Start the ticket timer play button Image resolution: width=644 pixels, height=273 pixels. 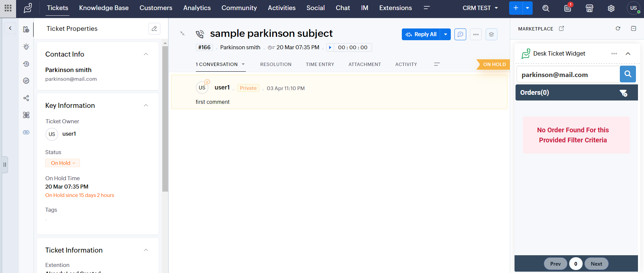330,48
